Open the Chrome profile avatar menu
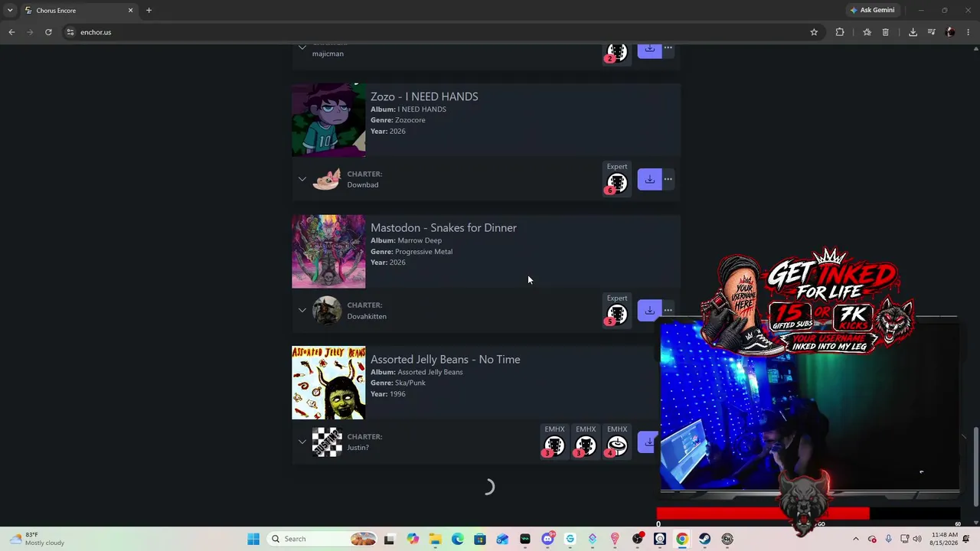The height and width of the screenshot is (551, 980). (950, 32)
